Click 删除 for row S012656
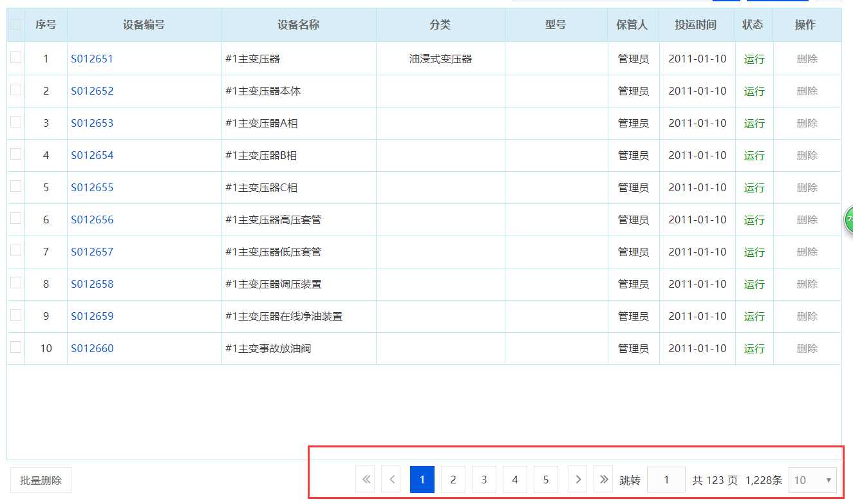This screenshot has width=853, height=504. click(x=807, y=219)
